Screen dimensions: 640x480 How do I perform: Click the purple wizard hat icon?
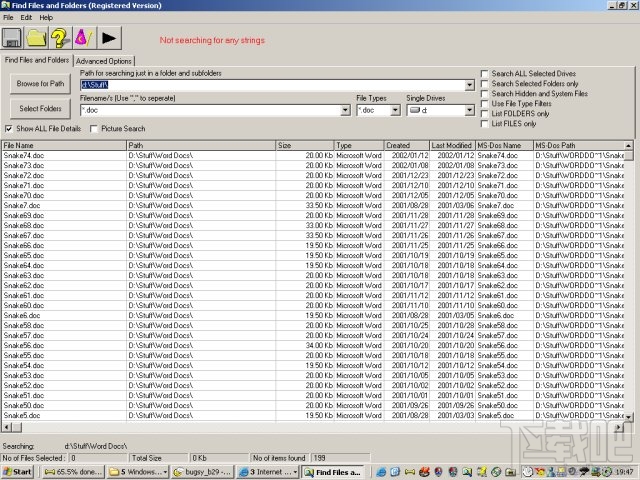(84, 38)
